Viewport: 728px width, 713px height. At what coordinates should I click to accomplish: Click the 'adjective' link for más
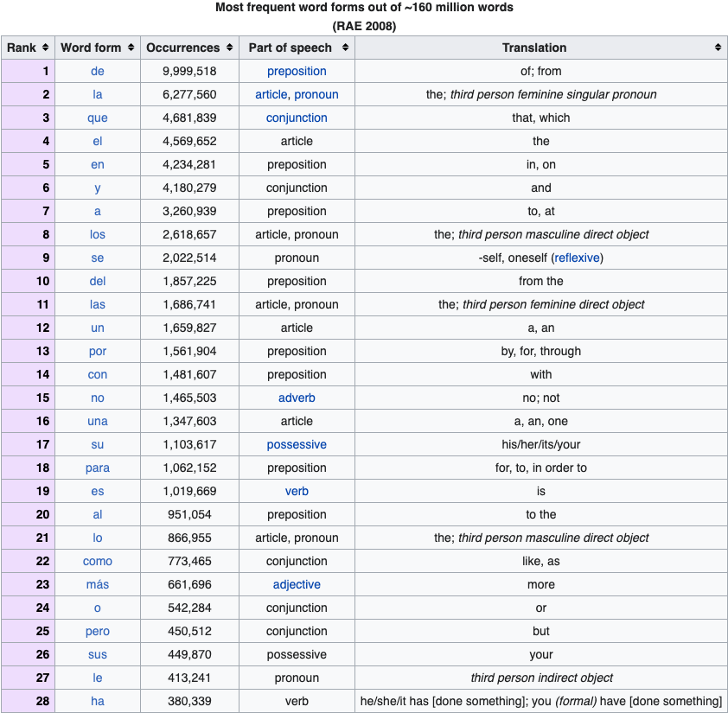pos(297,584)
